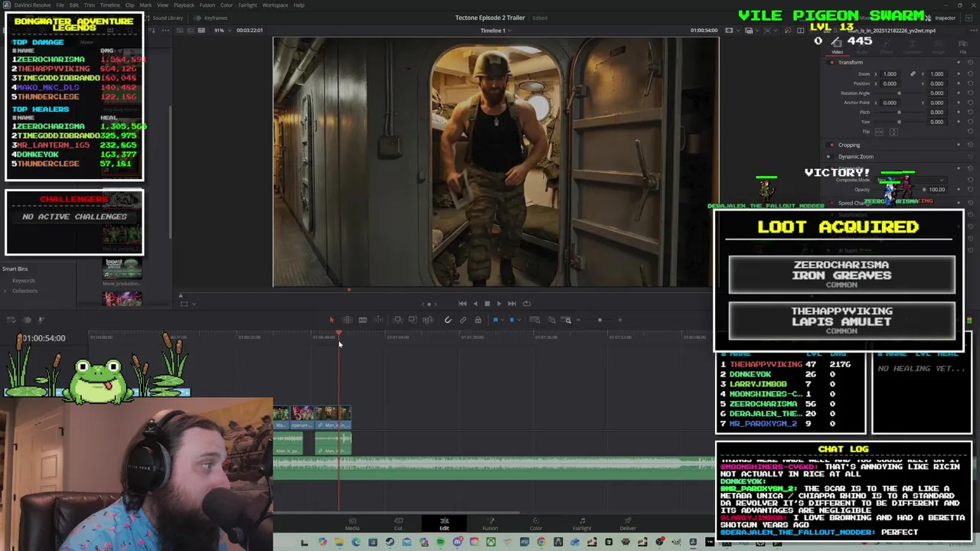Activate the Trim Edit Mode tool

[x=347, y=320]
